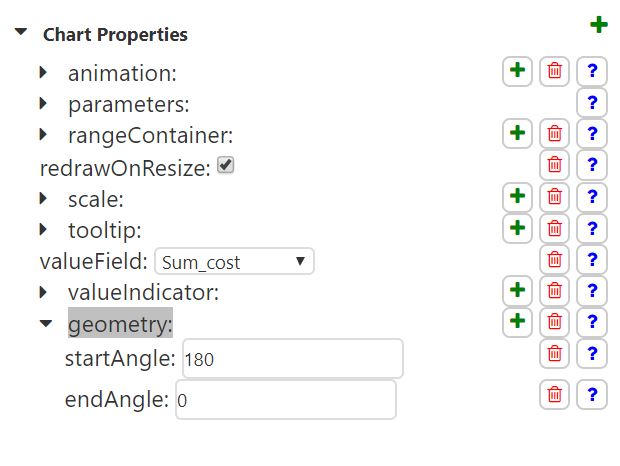Delete the rangeContainer property
The image size is (620, 466).
click(x=555, y=133)
